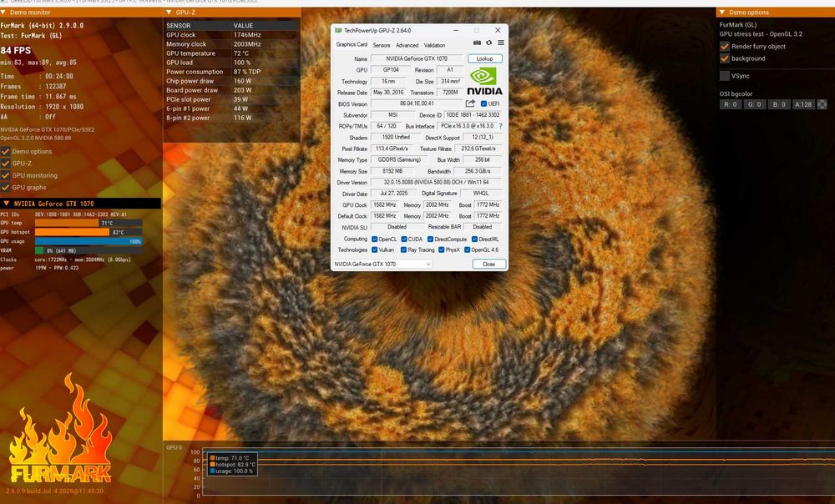
Task: Click the BIOS export share icon
Action: click(x=470, y=103)
